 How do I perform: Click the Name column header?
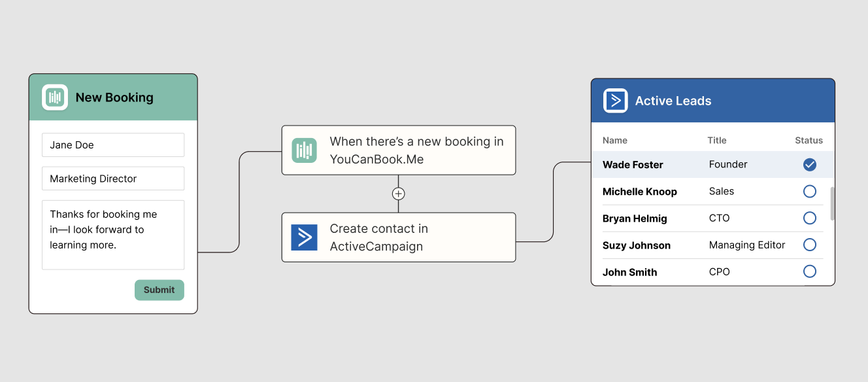click(615, 141)
